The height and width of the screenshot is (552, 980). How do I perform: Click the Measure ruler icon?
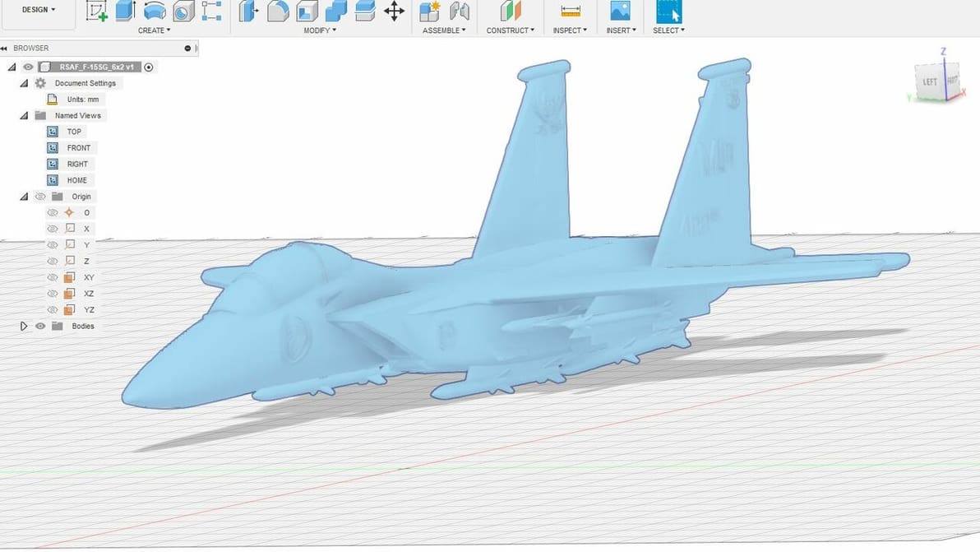[x=570, y=11]
